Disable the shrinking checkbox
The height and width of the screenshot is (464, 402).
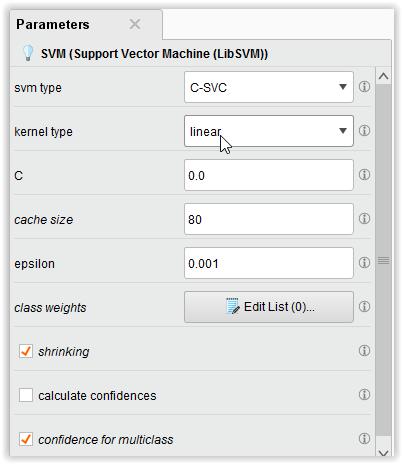[26, 351]
